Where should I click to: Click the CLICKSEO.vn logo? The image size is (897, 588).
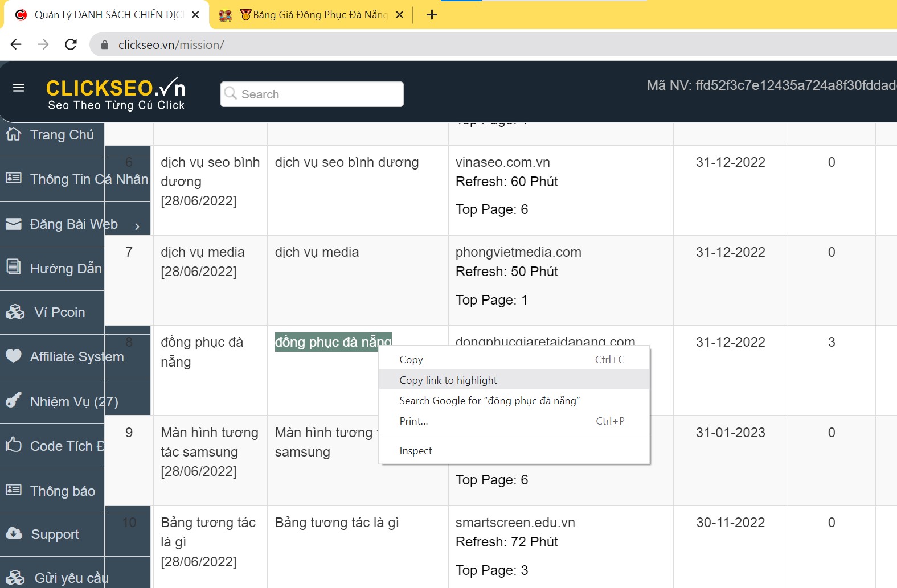pos(116,94)
